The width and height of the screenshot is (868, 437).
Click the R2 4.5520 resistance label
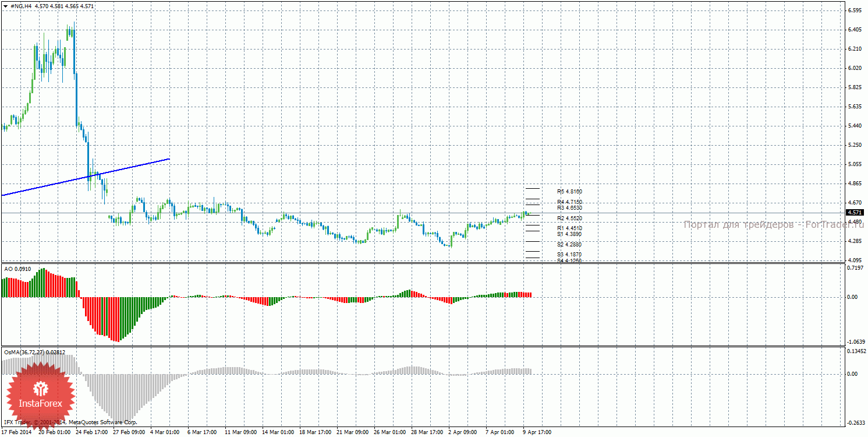(x=569, y=218)
